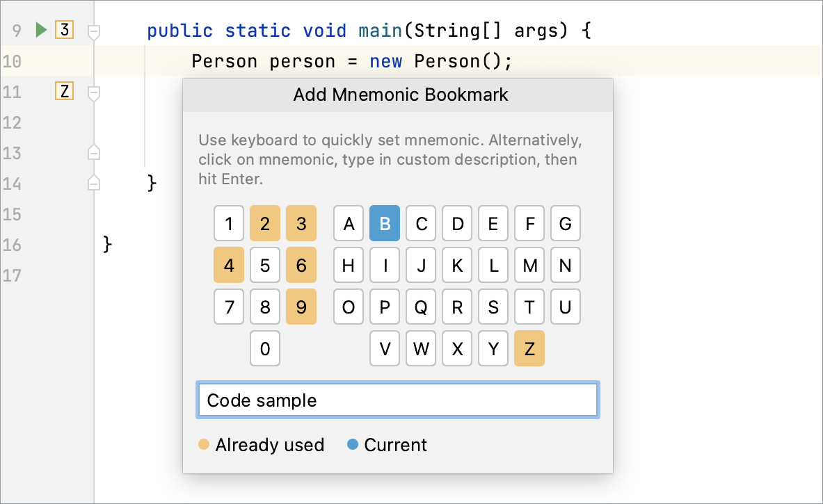Viewport: 823px width, 504px height.
Task: Click the blue Current legend dot
Action: coord(353,445)
